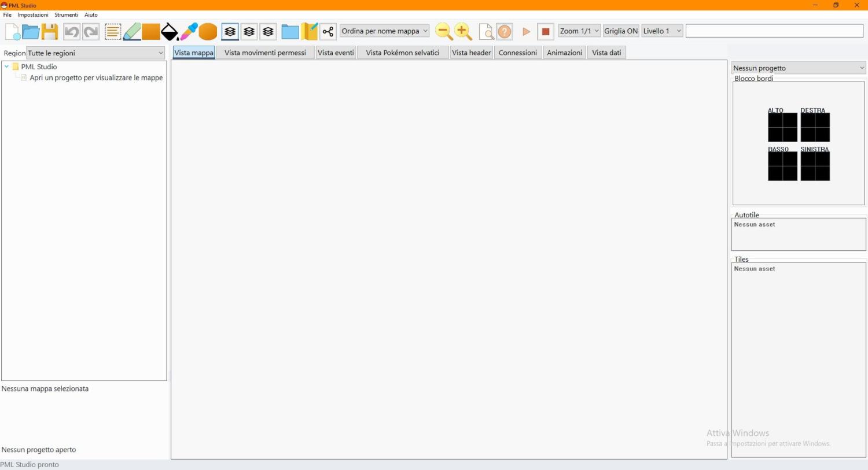Image resolution: width=868 pixels, height=470 pixels.
Task: Redo the last undone action
Action: [91, 32]
